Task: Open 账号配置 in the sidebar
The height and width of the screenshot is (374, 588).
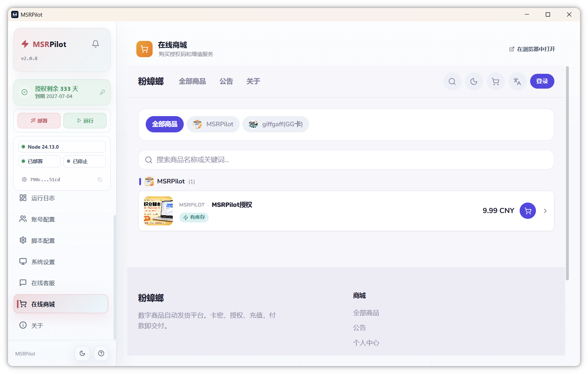Action: 61,219
